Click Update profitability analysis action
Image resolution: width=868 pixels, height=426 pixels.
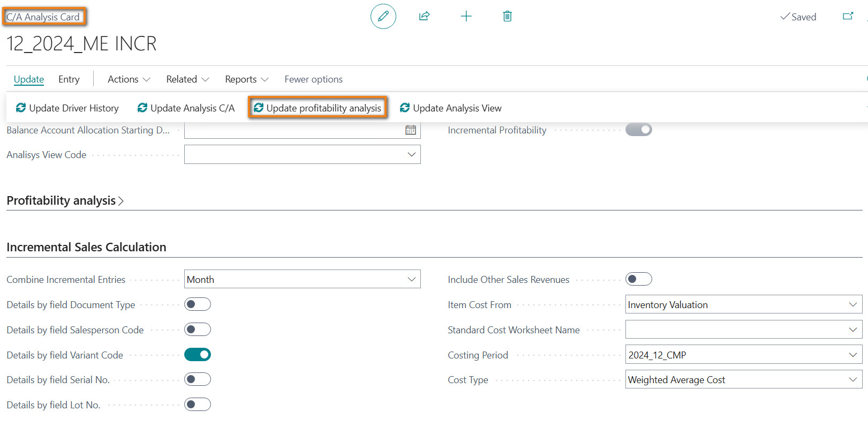click(x=317, y=108)
